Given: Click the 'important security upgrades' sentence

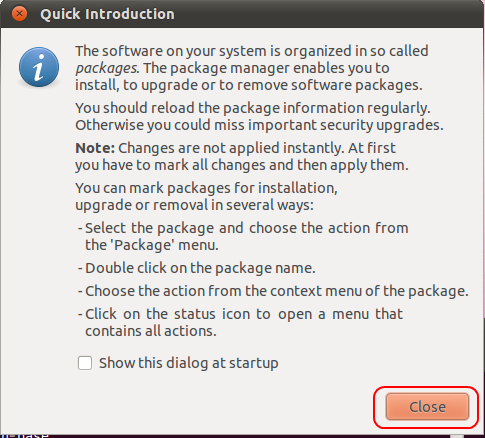Looking at the screenshot, I should click(x=259, y=125).
